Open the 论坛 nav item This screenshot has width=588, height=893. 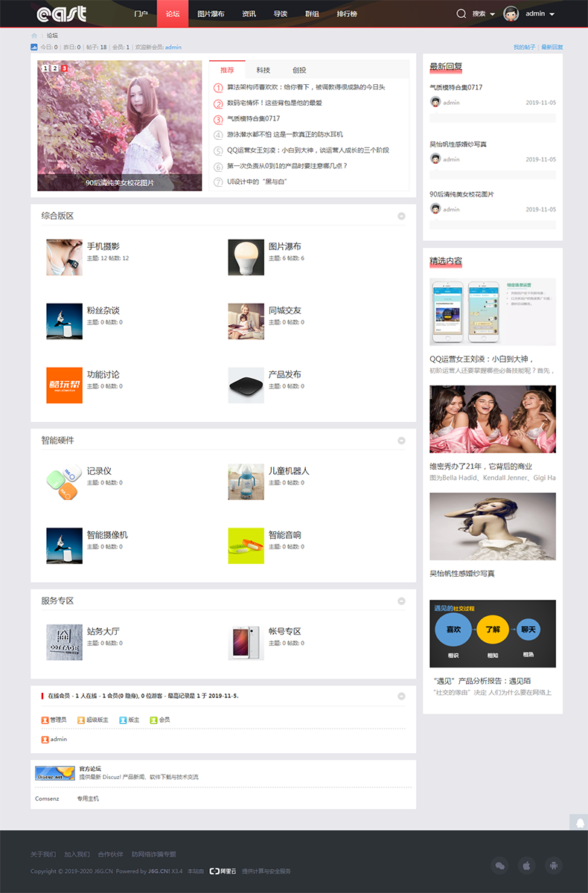173,13
